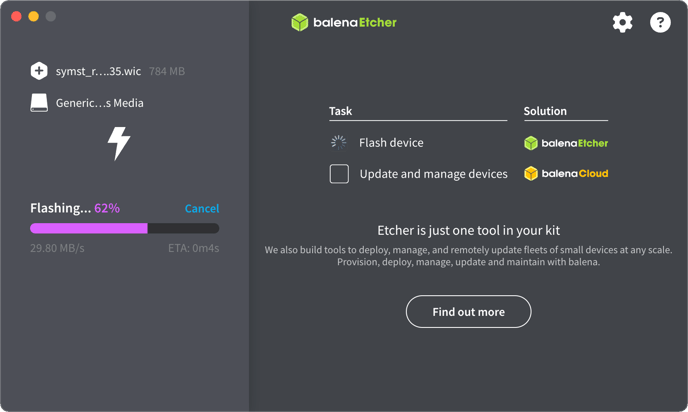Close the window with the red button

(16, 16)
